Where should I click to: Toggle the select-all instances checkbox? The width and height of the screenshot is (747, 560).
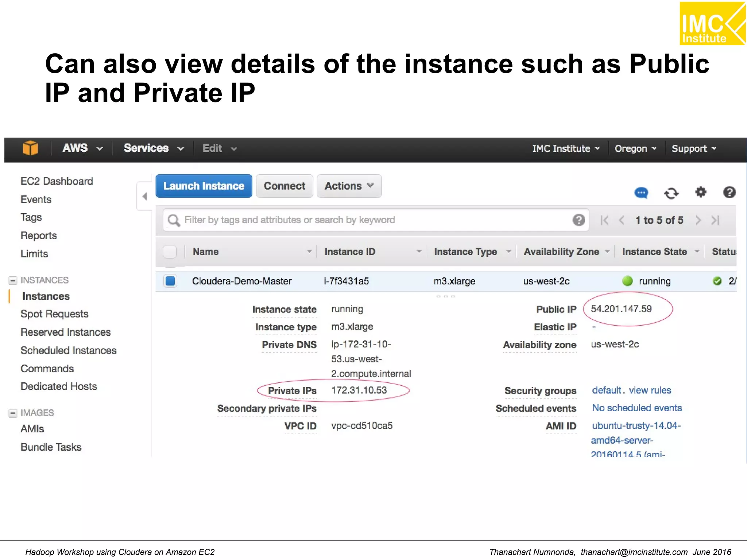tap(170, 252)
